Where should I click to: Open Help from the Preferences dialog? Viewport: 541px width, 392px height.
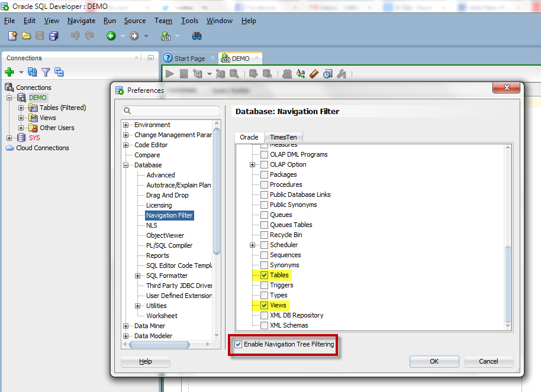point(145,361)
